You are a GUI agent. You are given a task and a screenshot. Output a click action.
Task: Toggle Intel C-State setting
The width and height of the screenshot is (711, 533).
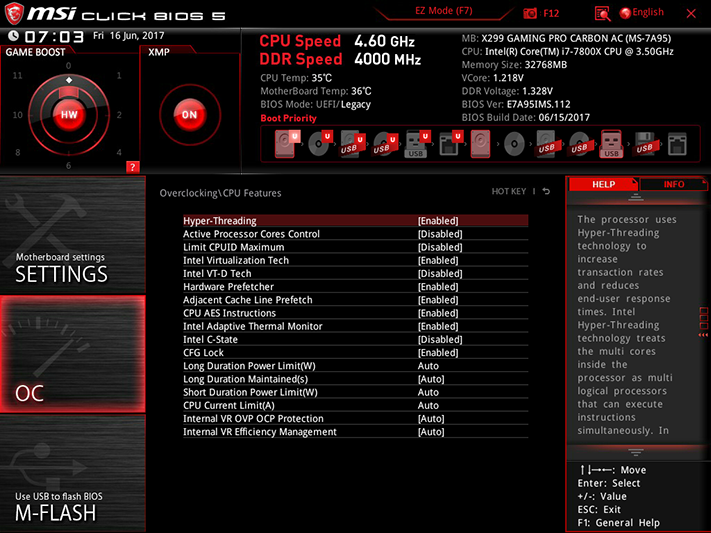pyautogui.click(x=356, y=339)
